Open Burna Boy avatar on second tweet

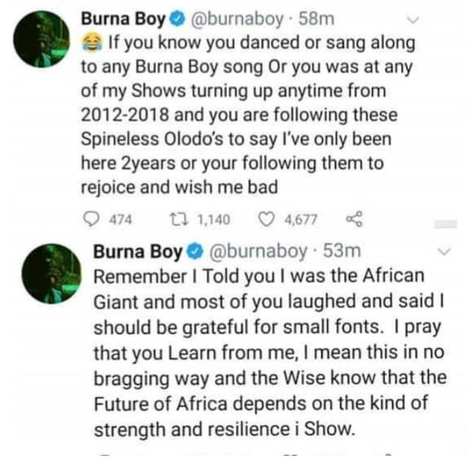click(x=51, y=273)
